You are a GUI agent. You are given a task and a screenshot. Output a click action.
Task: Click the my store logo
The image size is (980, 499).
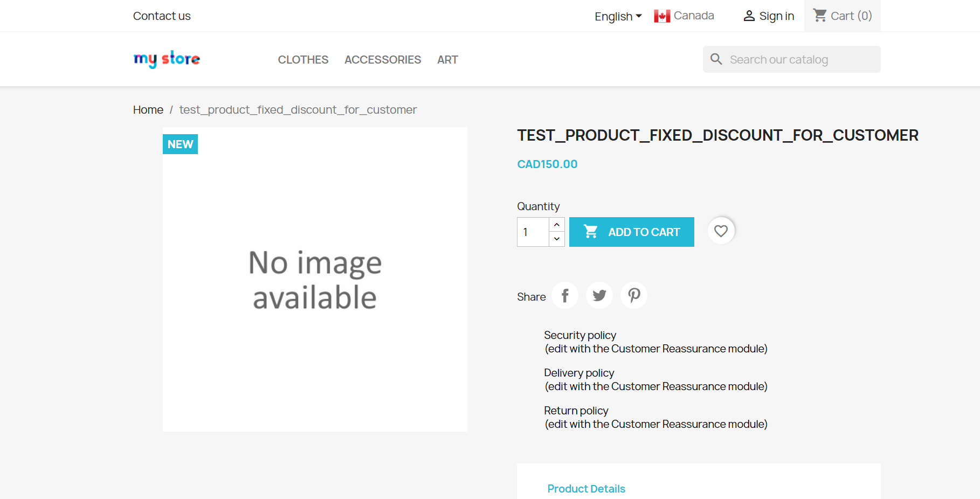click(x=166, y=59)
